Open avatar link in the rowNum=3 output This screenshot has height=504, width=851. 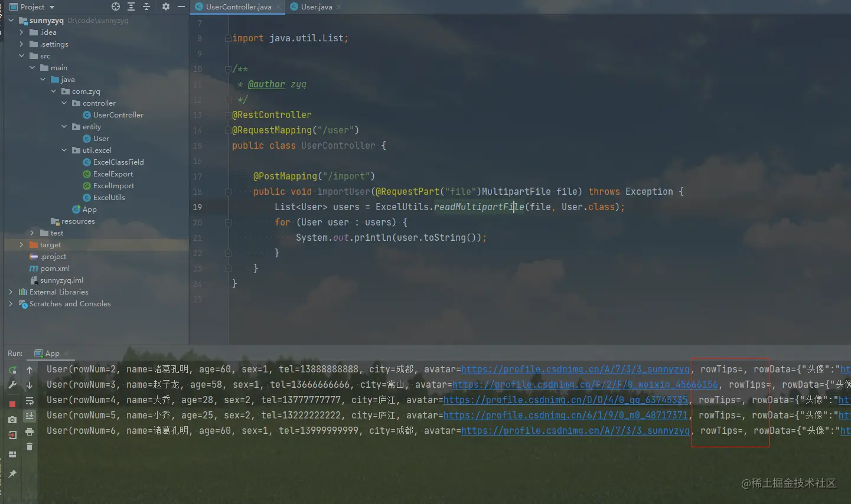pyautogui.click(x=585, y=385)
